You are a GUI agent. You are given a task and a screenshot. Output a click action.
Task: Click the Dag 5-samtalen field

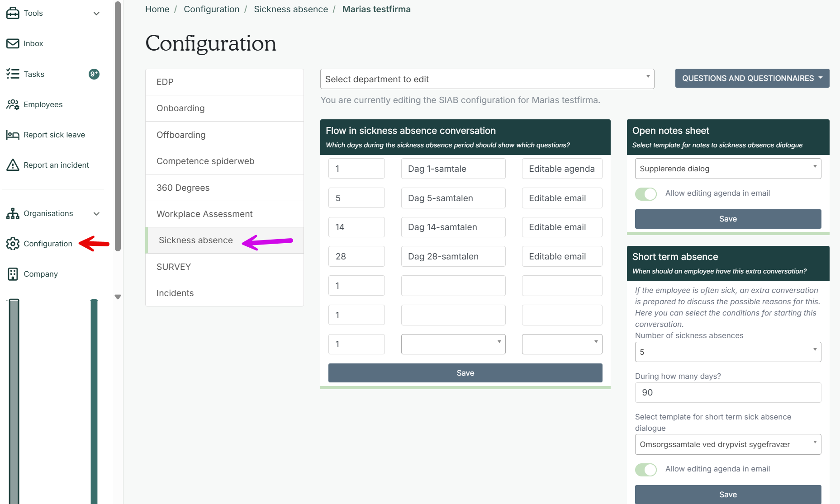pyautogui.click(x=453, y=198)
